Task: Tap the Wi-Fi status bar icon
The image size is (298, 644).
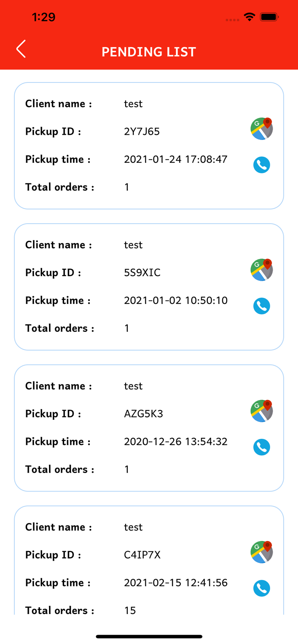Action: [249, 17]
